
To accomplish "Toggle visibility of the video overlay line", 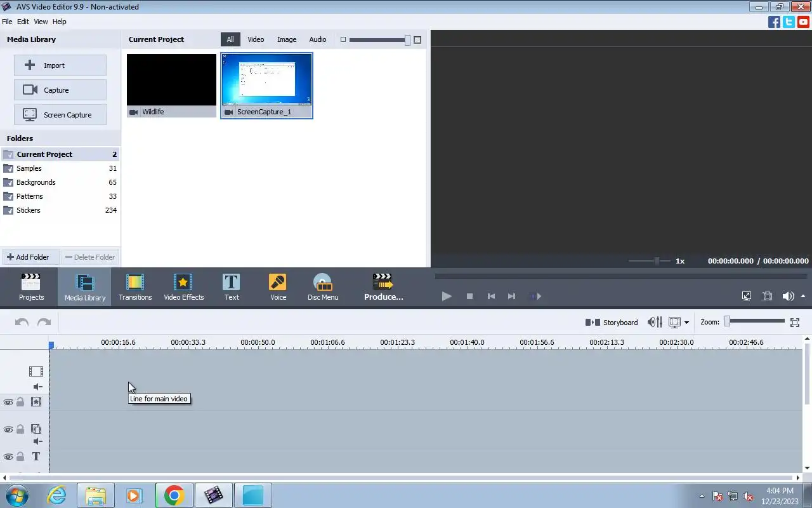I will click(x=8, y=429).
